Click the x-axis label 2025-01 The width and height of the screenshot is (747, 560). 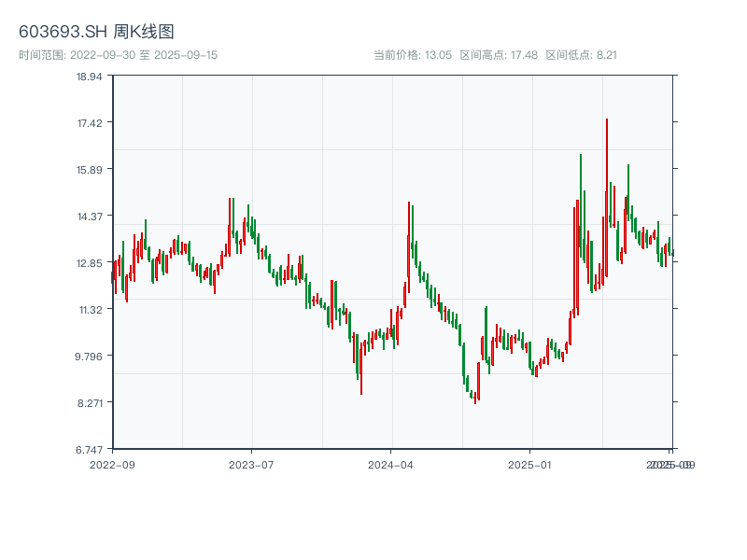(529, 465)
